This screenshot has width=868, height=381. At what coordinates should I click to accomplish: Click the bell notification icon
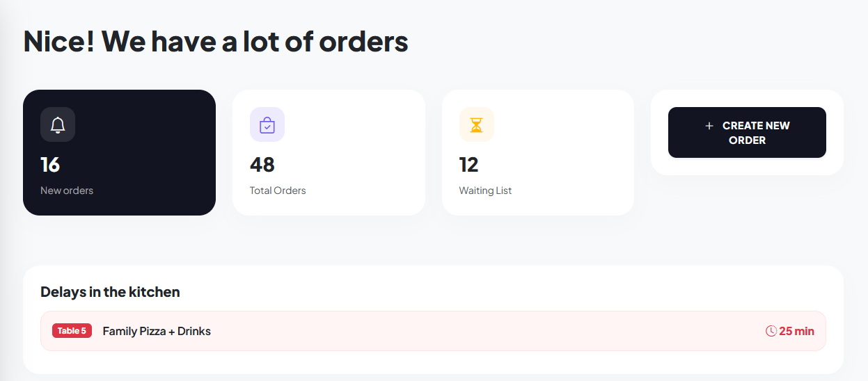pos(58,125)
